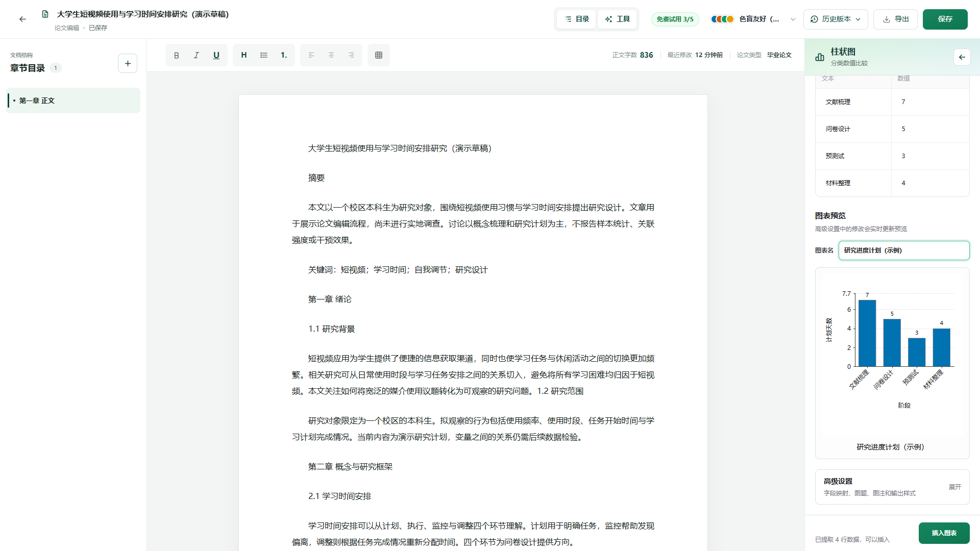Align text left
This screenshot has height=551, width=980.
[x=311, y=55]
